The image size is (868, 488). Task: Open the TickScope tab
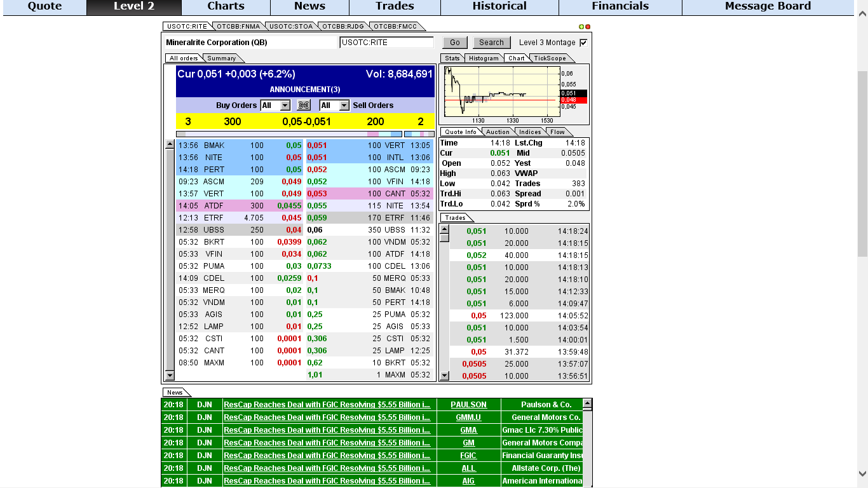click(550, 58)
